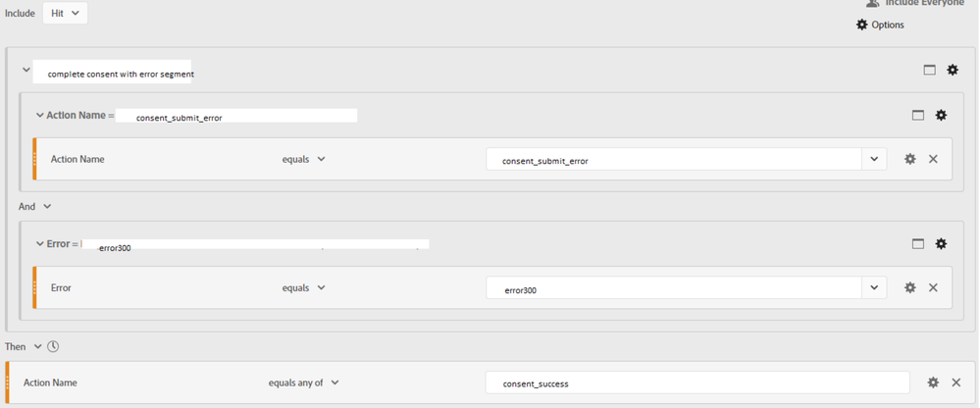This screenshot has width=980, height=408.
Task: Open gear for consent_success rule row
Action: [x=933, y=382]
